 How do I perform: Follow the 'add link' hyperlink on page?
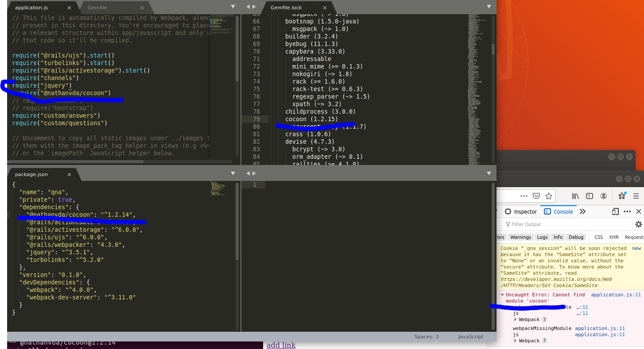pos(281,345)
